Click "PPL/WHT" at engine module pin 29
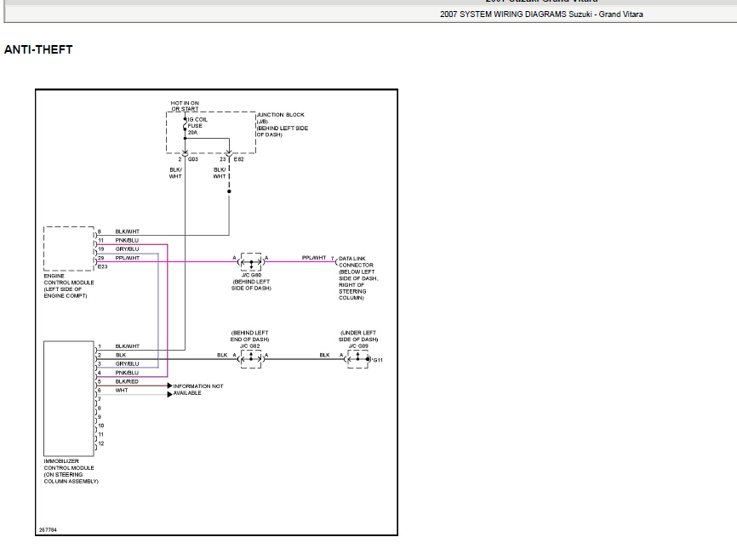 [128, 258]
